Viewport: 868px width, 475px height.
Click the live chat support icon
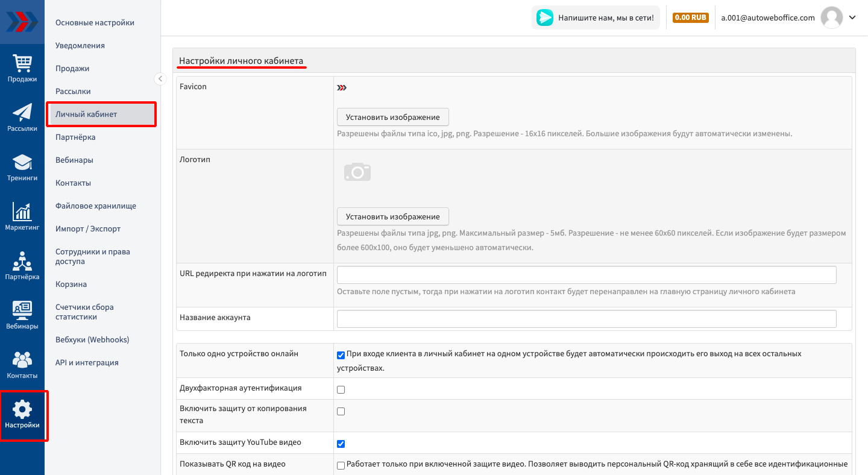tap(545, 17)
